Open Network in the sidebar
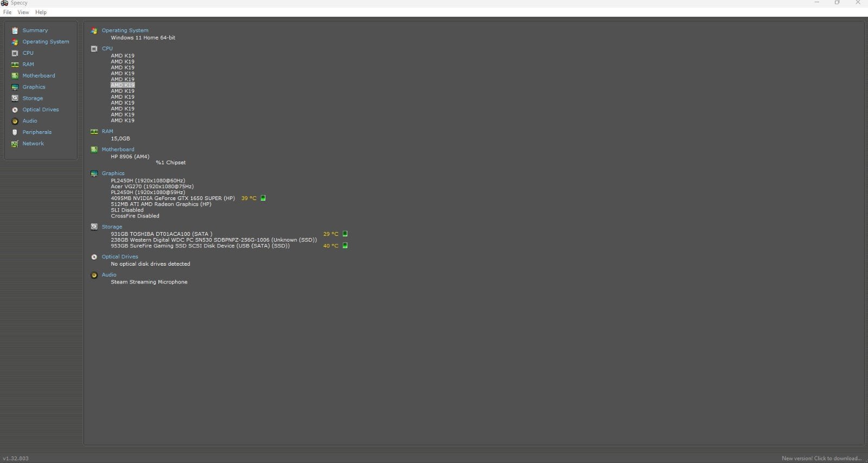The image size is (868, 463). 33,144
